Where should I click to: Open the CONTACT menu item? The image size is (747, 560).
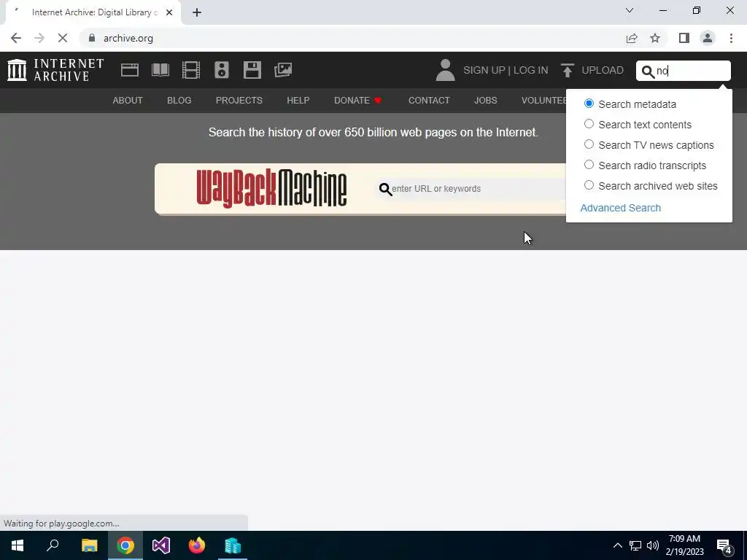point(429,101)
